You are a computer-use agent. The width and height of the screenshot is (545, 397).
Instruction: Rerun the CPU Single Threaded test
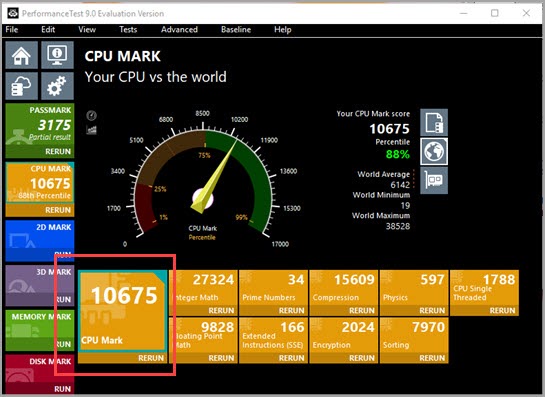tap(502, 310)
